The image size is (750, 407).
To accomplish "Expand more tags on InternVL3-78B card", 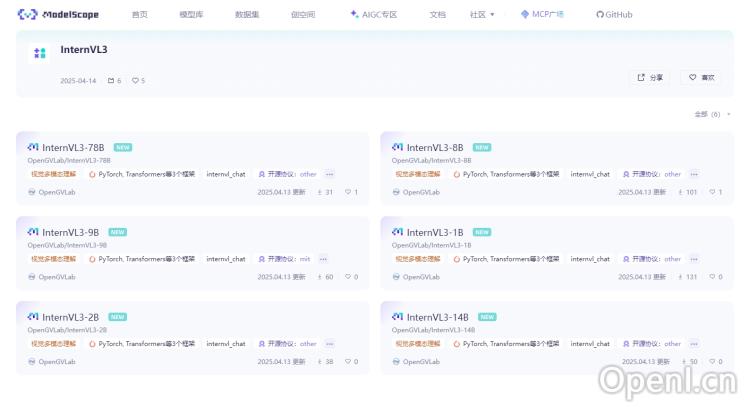I will (x=329, y=174).
